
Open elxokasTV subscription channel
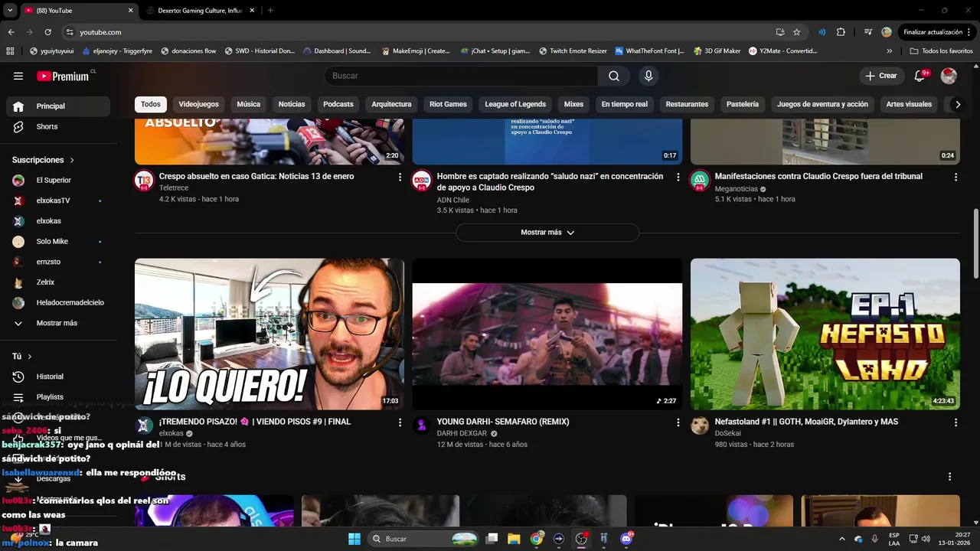(58, 201)
